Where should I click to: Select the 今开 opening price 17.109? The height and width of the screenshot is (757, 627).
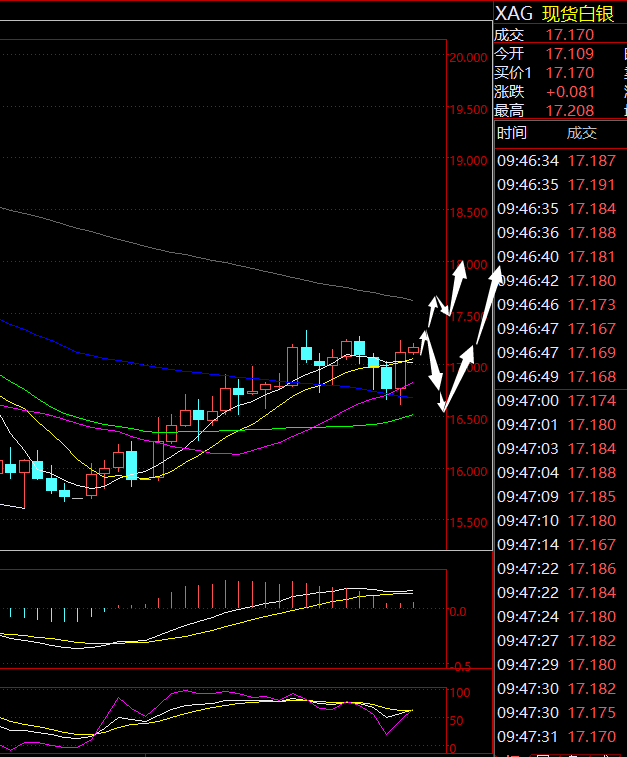click(x=570, y=54)
